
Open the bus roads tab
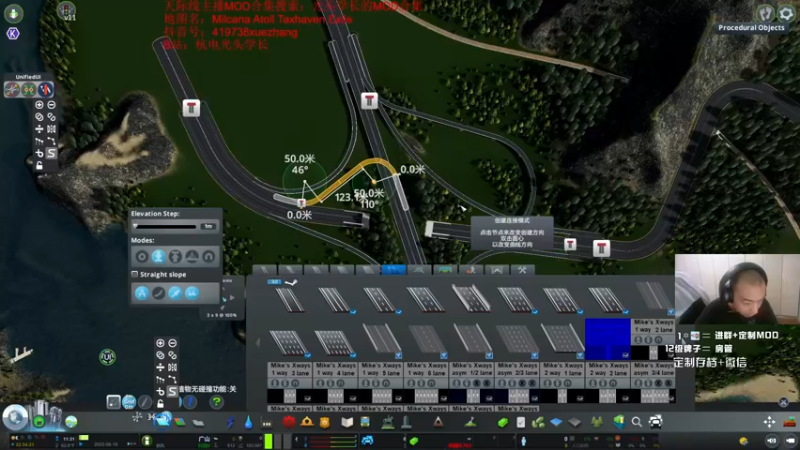tap(445, 270)
